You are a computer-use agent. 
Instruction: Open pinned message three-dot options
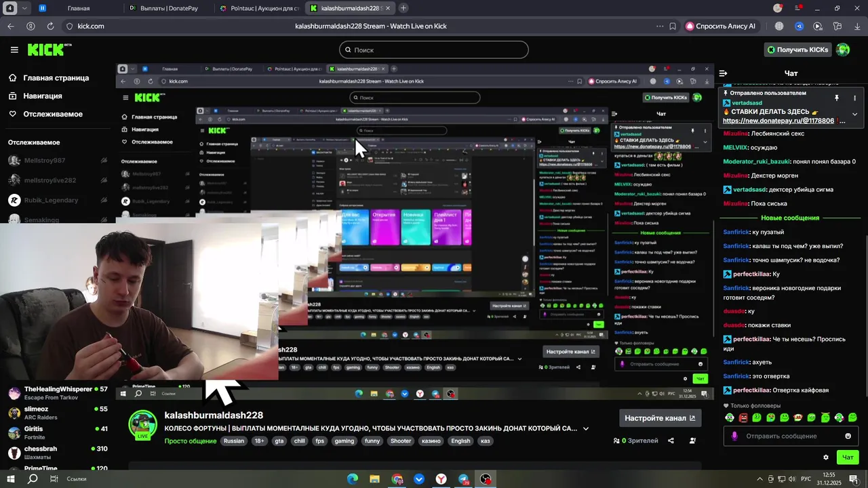click(854, 98)
